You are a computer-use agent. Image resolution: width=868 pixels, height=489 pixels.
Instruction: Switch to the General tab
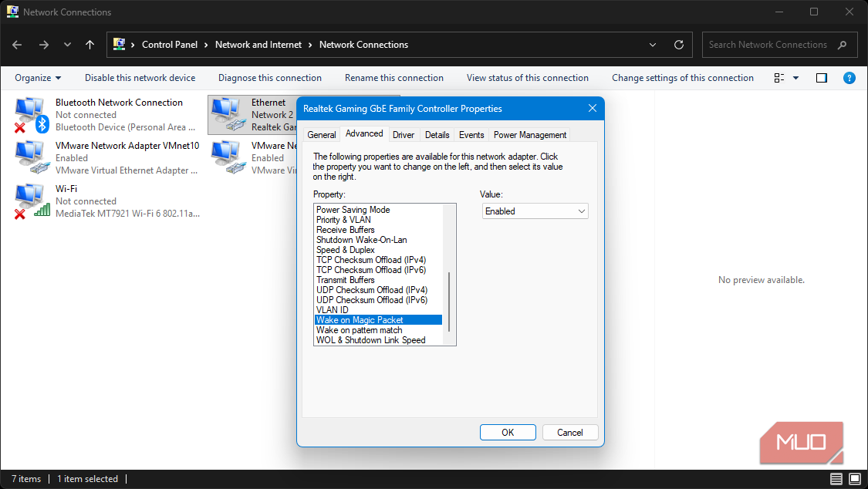coord(322,135)
